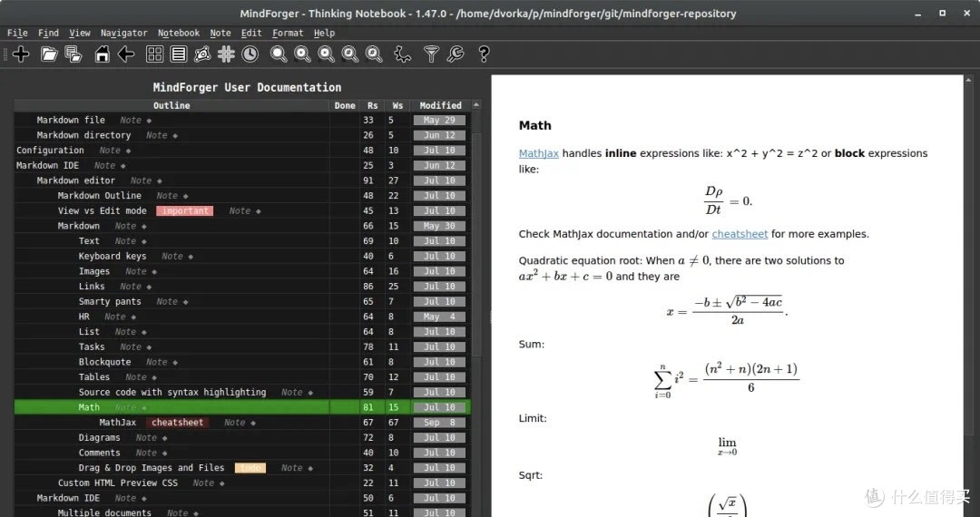The height and width of the screenshot is (517, 980).
Task: Follow the MathJax link in preview
Action: (x=538, y=153)
